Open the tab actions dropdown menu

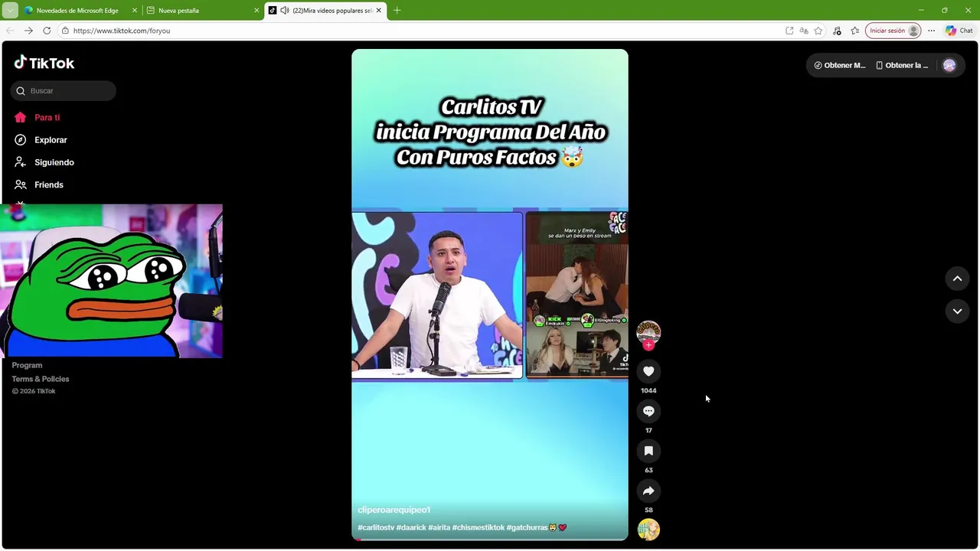click(x=10, y=11)
